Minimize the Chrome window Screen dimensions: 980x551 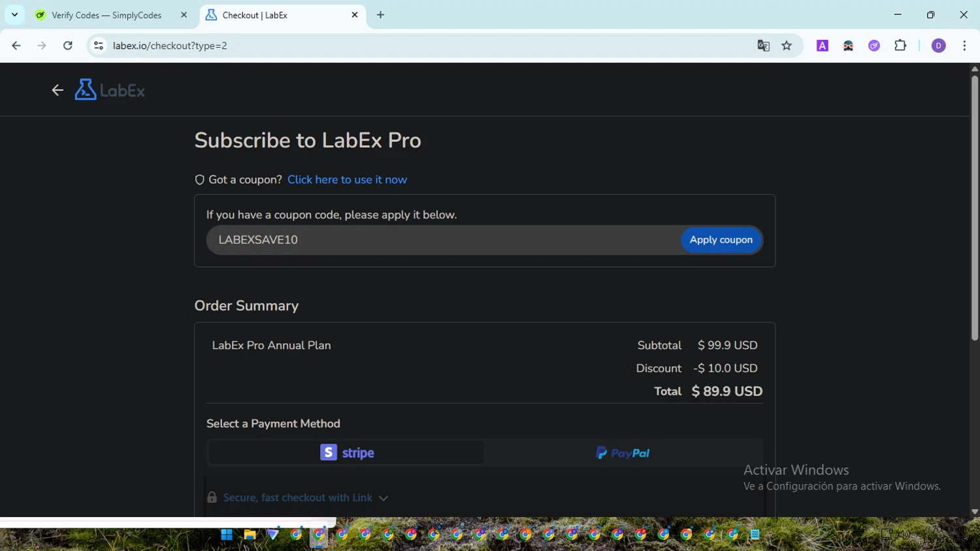[x=898, y=14]
